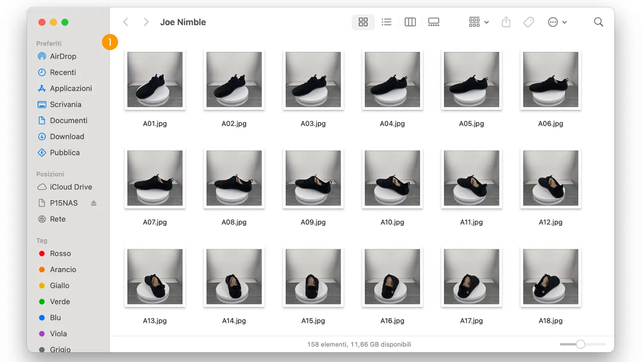Open Download folder in sidebar
The image size is (644, 362).
coord(67,137)
